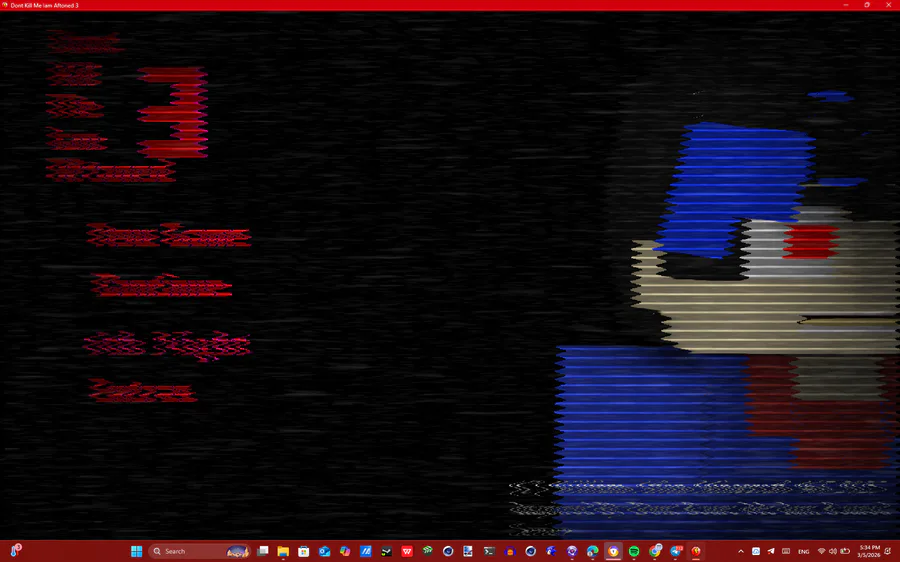Open File Explorer from the taskbar
Viewport: 900px width, 562px height.
coord(283,551)
